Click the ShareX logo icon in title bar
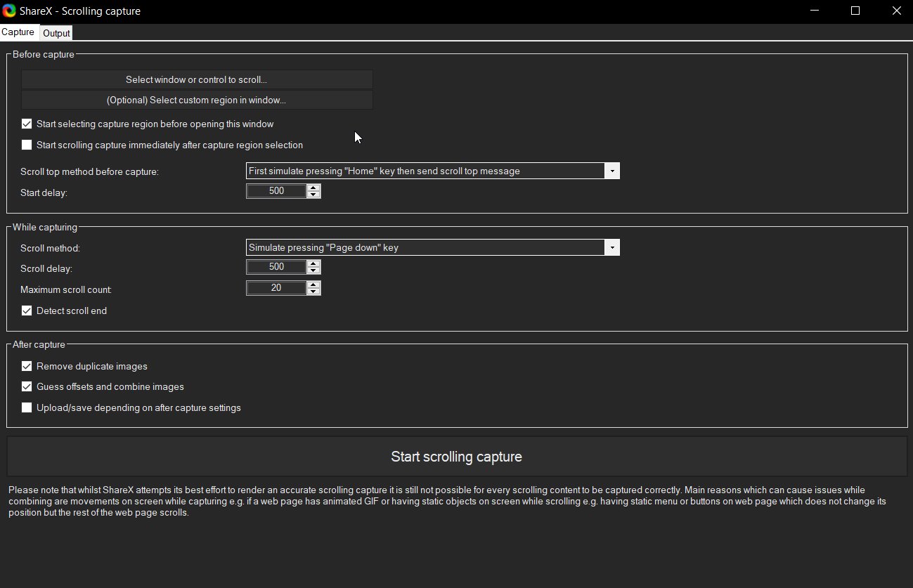 click(x=9, y=11)
